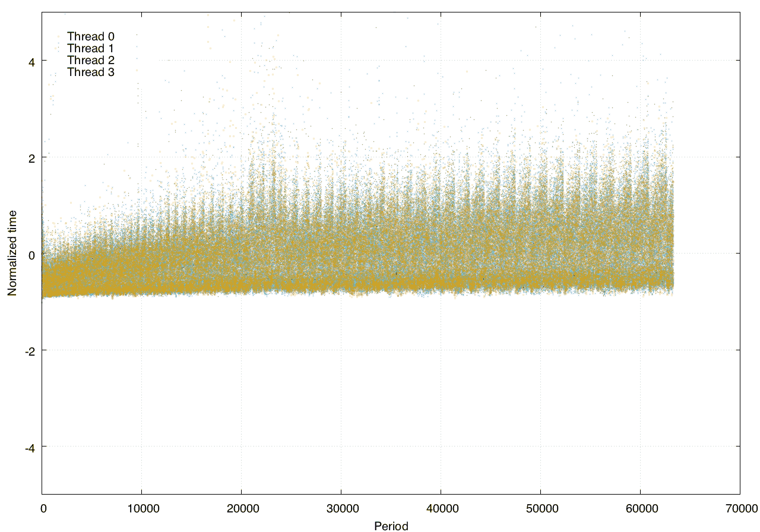Click the y-axis tick label '-4'
The image size is (760, 532).
(30, 447)
